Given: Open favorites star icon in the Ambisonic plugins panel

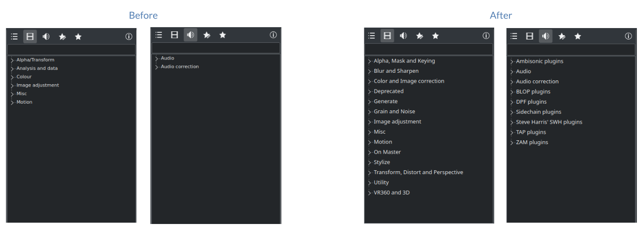Looking at the screenshot, I should pyautogui.click(x=577, y=36).
